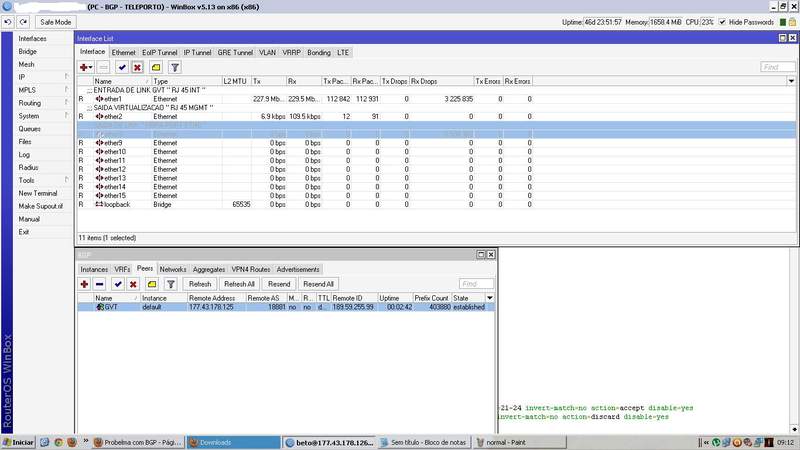Viewport: 800px width, 450px height.
Task: Open Interfaces in sidebar menu
Action: (x=33, y=39)
